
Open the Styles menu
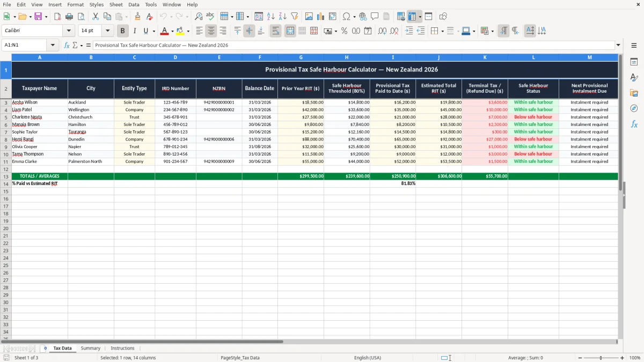tap(97, 4)
